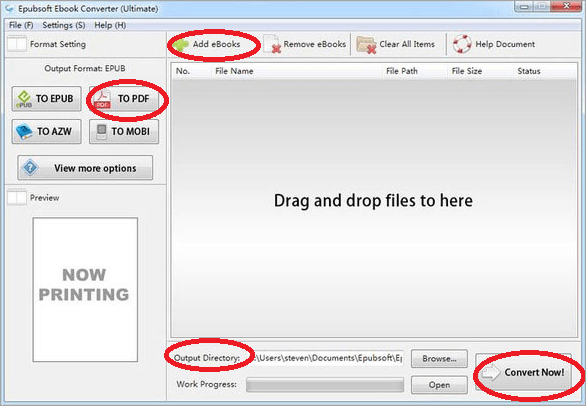This screenshot has width=586, height=406.
Task: Choose the TO MOBI output format
Action: [x=124, y=132]
